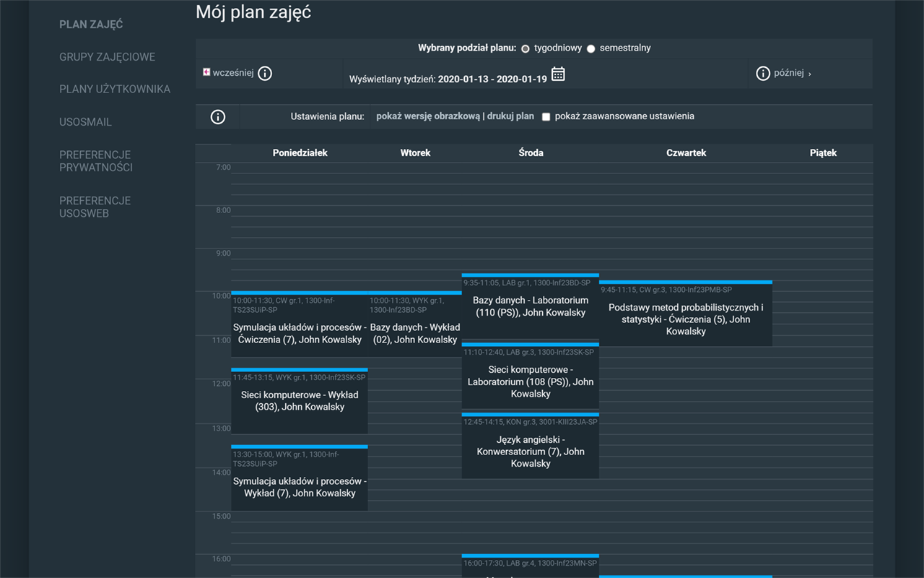
Task: Click info icon next to później
Action: (763, 74)
